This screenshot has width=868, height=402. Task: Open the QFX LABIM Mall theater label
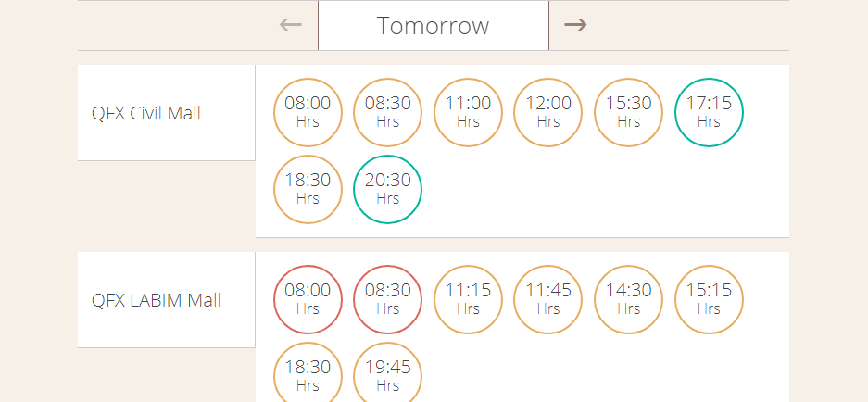(157, 300)
